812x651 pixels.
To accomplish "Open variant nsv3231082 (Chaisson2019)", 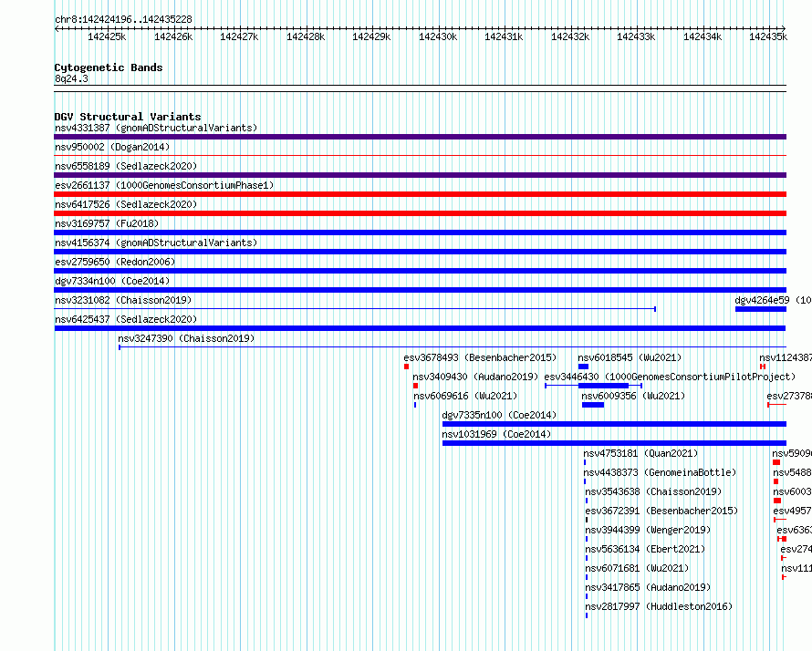I will (123, 300).
